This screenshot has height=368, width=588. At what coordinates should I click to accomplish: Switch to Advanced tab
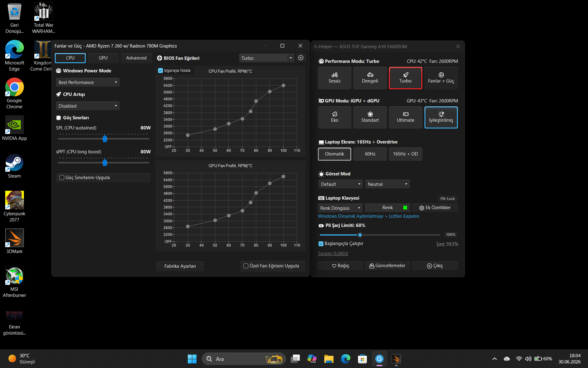136,58
